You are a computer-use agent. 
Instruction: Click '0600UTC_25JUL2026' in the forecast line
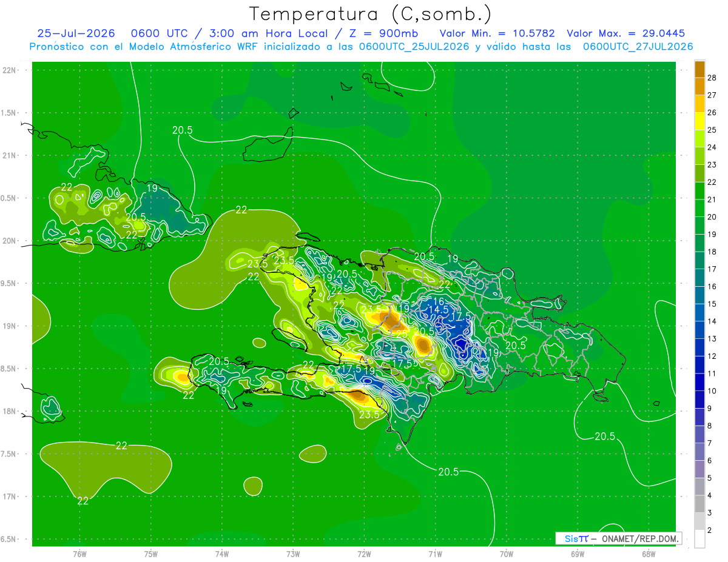414,47
